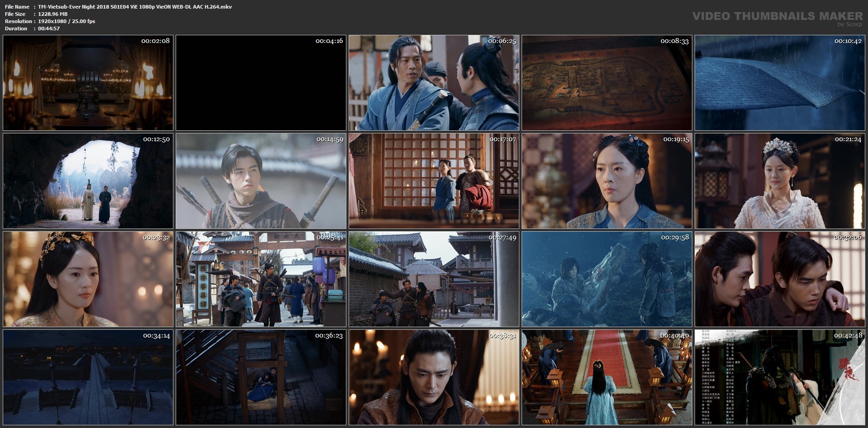868x428 pixels.
Task: Click the street market thumbnail 00:25:41
Action: [261, 279]
